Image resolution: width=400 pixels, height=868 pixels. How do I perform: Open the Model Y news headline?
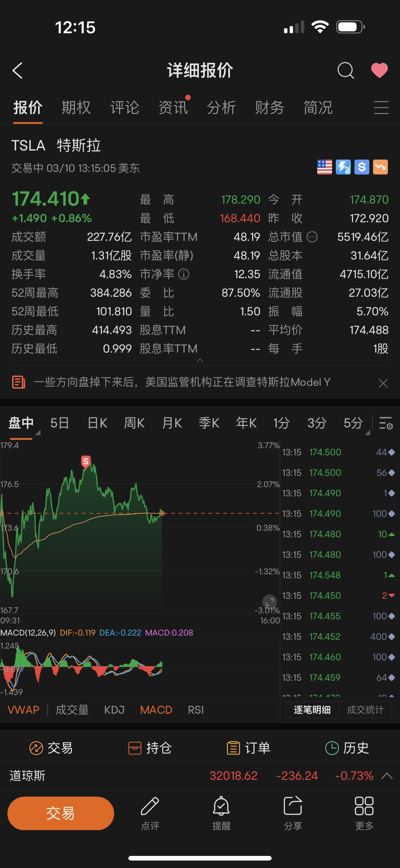pos(182,382)
